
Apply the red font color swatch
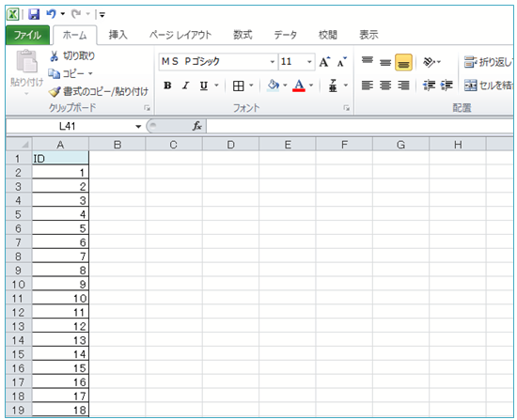pos(299,86)
